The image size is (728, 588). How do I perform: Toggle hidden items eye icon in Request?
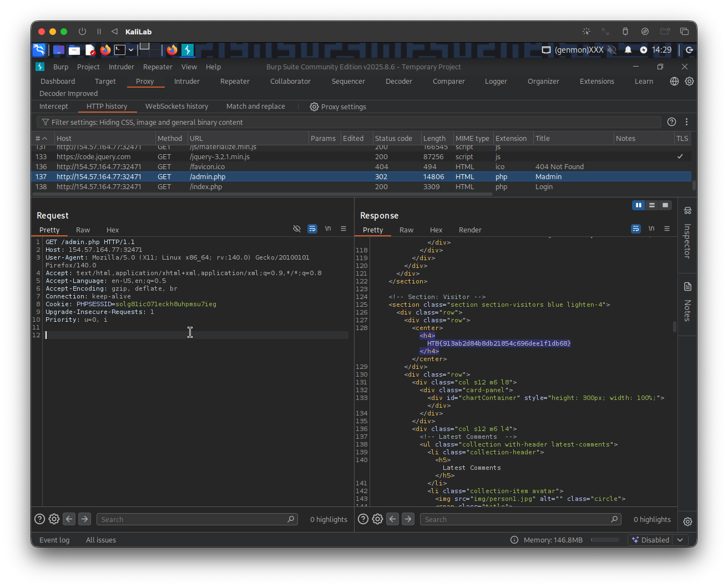click(x=297, y=229)
